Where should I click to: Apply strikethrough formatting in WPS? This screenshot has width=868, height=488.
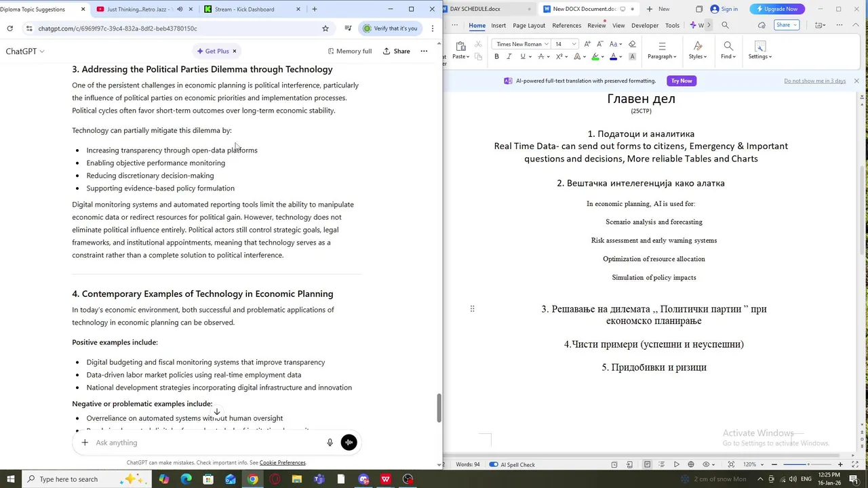tap(540, 57)
